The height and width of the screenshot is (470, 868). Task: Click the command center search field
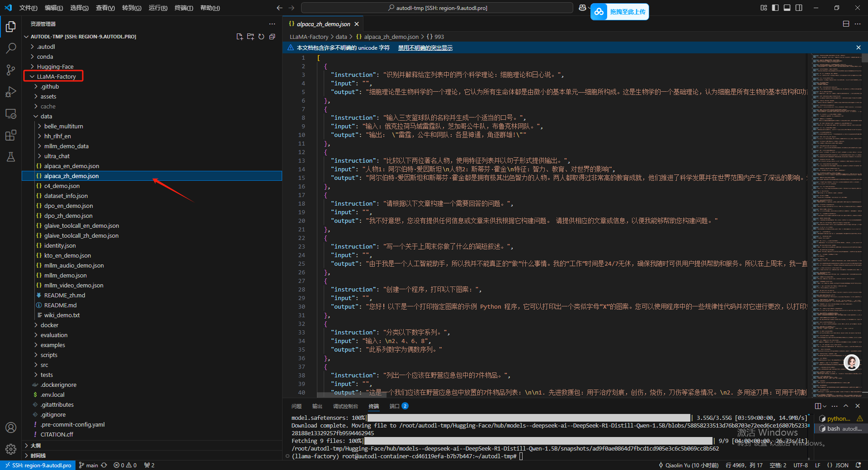(x=437, y=8)
